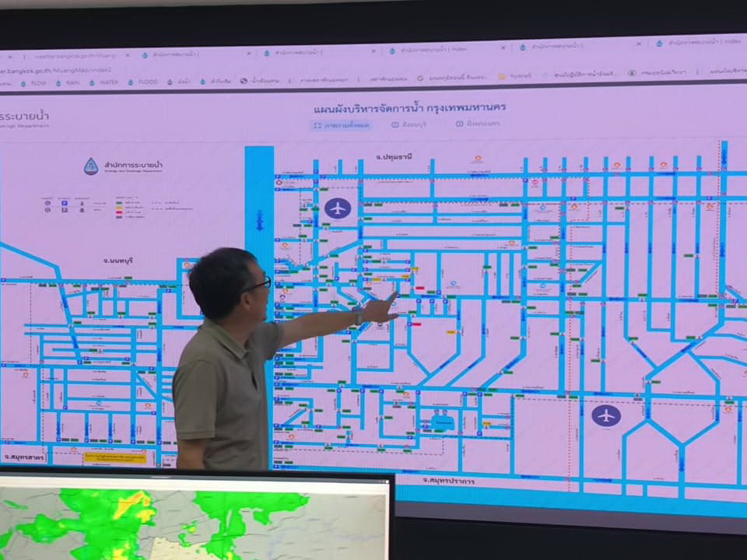Switch to the ฝั่งธนบุรี view
747x560 pixels.
pos(410,124)
